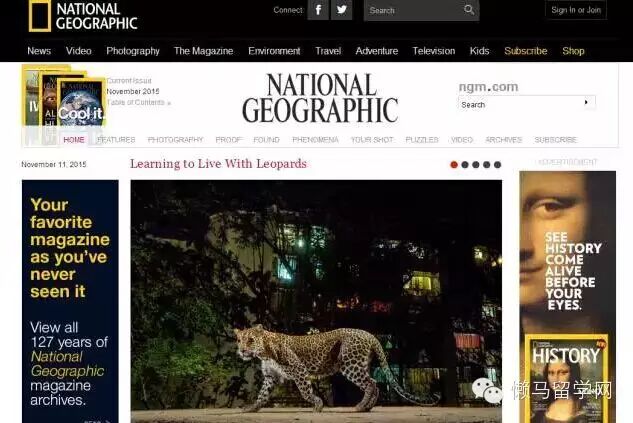Screen dimensions: 633x423
Task: Select the FEATURES tab
Action: pos(116,140)
